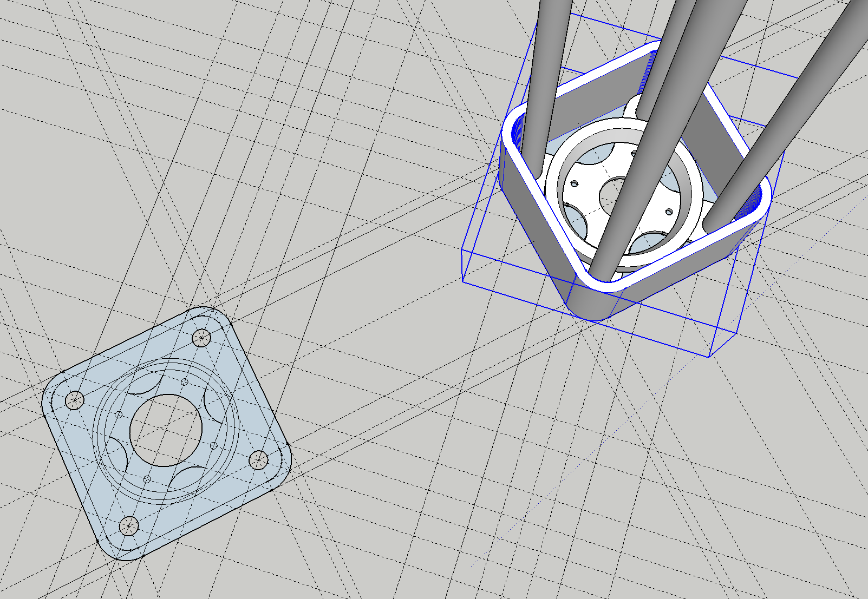Select the topmost corner bolt hole on flat plate

[202, 338]
